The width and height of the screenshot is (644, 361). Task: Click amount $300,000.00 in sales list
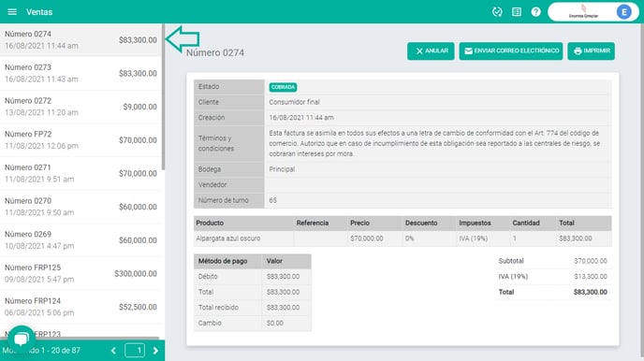[x=136, y=274]
